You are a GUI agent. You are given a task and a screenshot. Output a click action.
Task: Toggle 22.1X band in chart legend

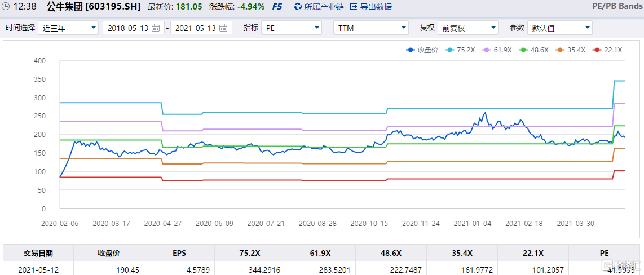click(607, 50)
